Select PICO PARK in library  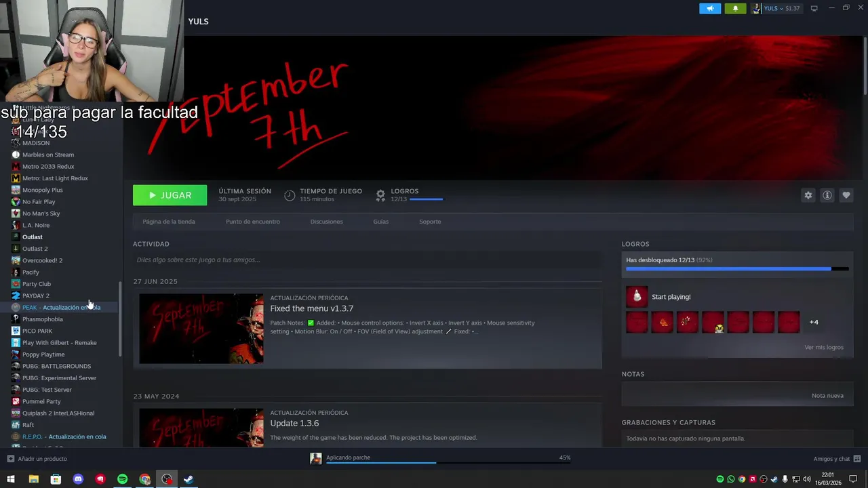tap(37, 331)
